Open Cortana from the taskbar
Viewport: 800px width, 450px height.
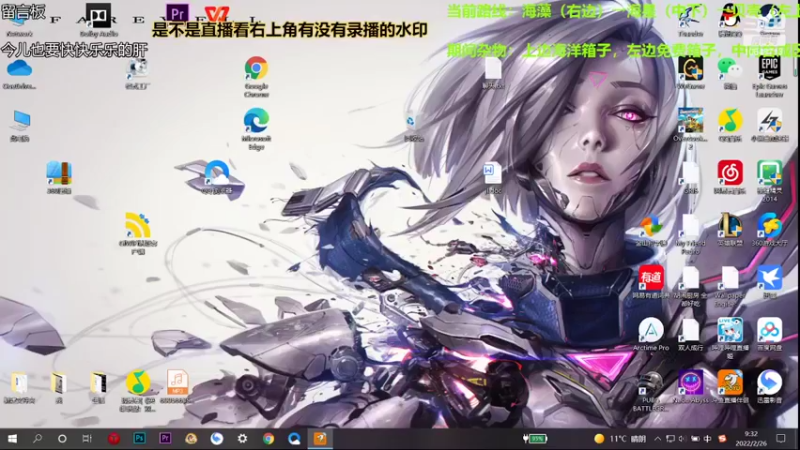click(x=62, y=439)
